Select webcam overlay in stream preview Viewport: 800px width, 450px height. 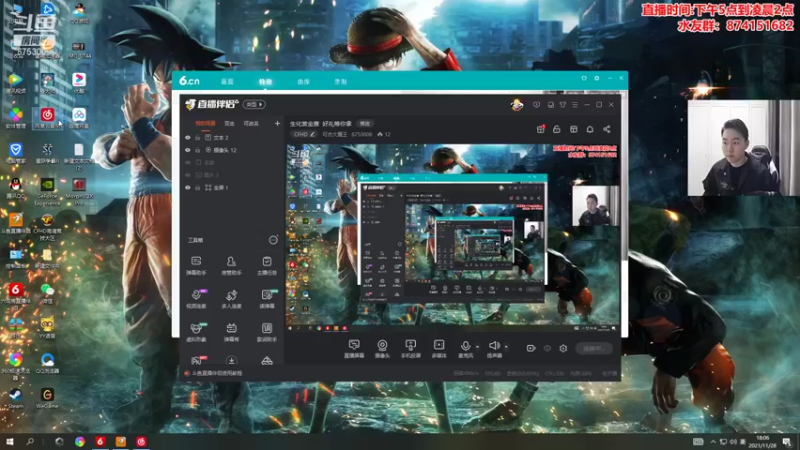[595, 206]
